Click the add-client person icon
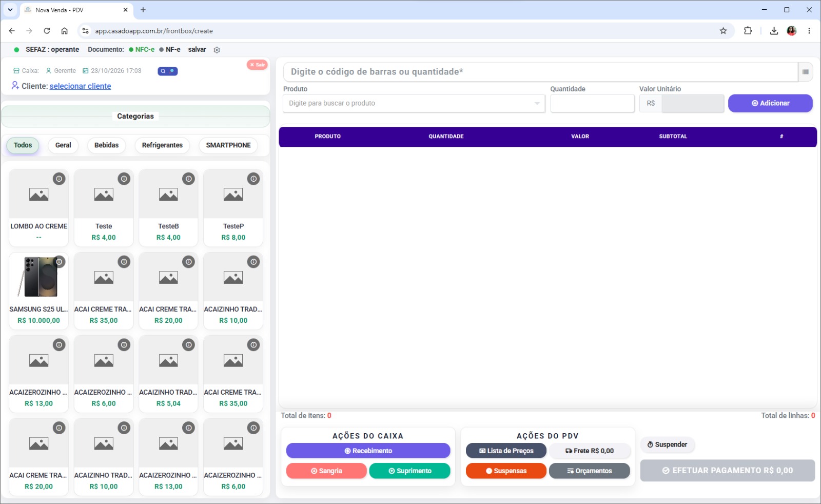This screenshot has height=504, width=821. pyautogui.click(x=15, y=86)
